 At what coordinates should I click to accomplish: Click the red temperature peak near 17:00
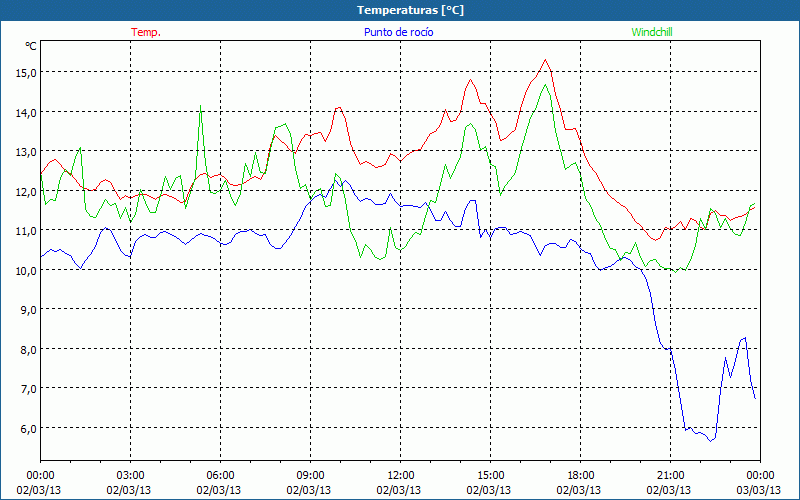[x=545, y=60]
